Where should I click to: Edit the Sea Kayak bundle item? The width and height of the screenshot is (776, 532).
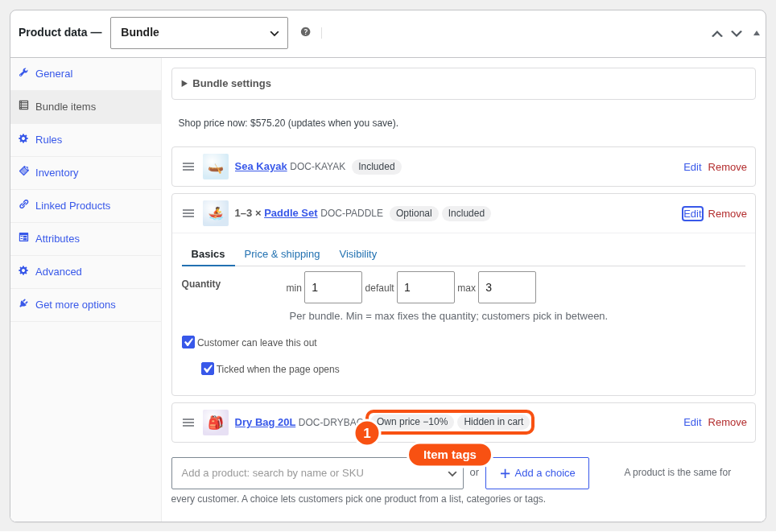(692, 167)
